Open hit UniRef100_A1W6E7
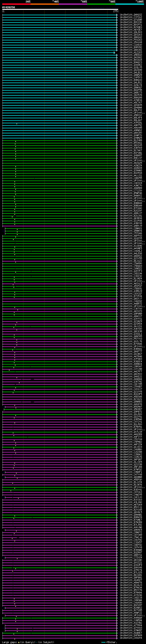 [x=131, y=633]
